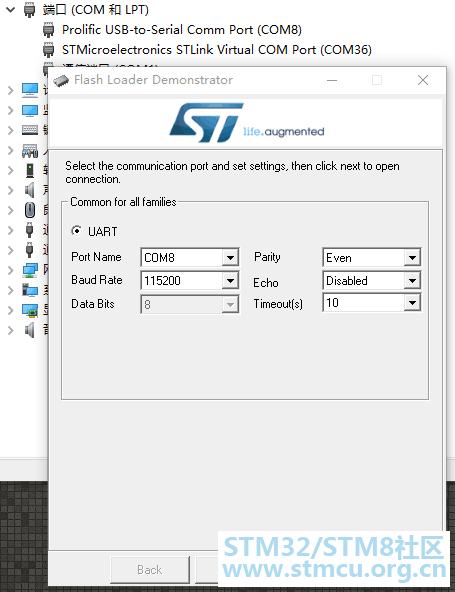Expand the mouse category node

click(11, 210)
